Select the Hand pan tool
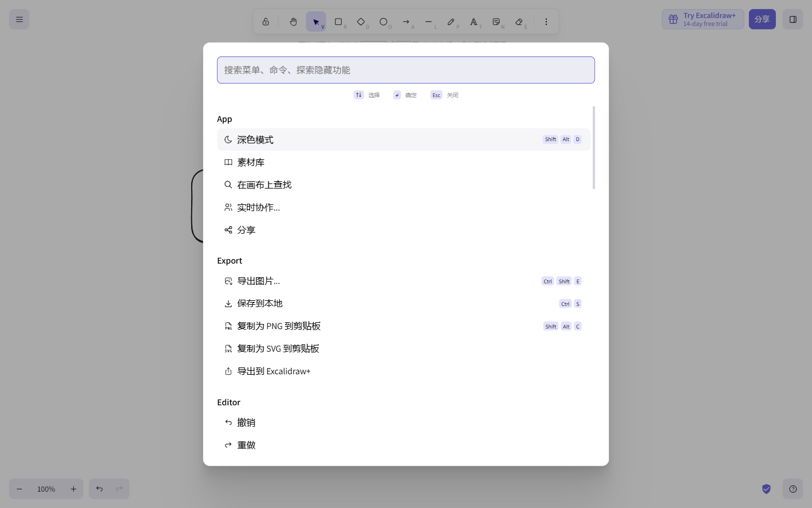The height and width of the screenshot is (508, 812). (293, 21)
